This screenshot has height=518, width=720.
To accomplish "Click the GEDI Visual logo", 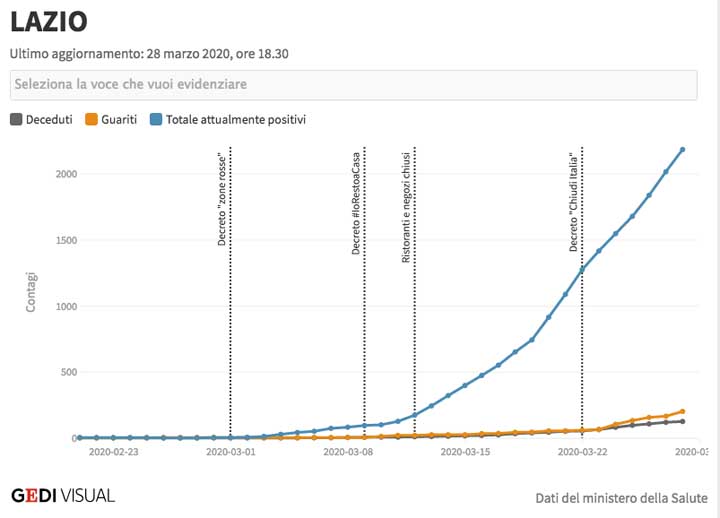I will coord(62,495).
